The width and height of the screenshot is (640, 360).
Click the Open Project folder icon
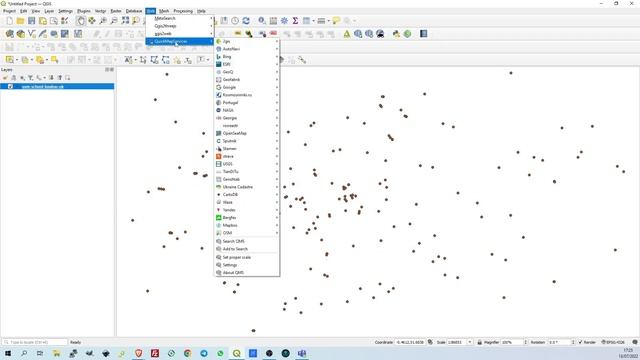pyautogui.click(x=20, y=21)
